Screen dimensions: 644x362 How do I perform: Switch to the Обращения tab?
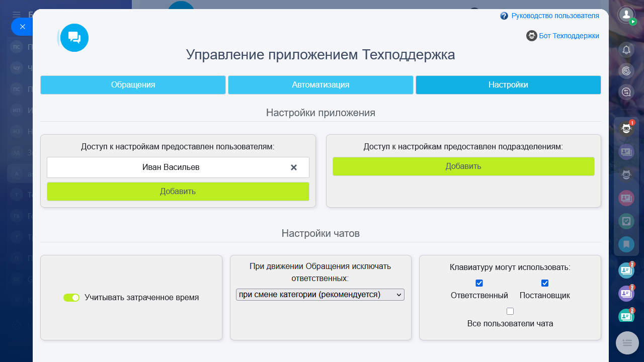coord(133,85)
